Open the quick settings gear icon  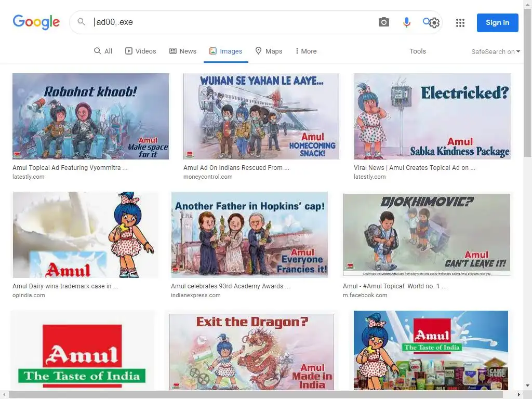tap(431, 22)
